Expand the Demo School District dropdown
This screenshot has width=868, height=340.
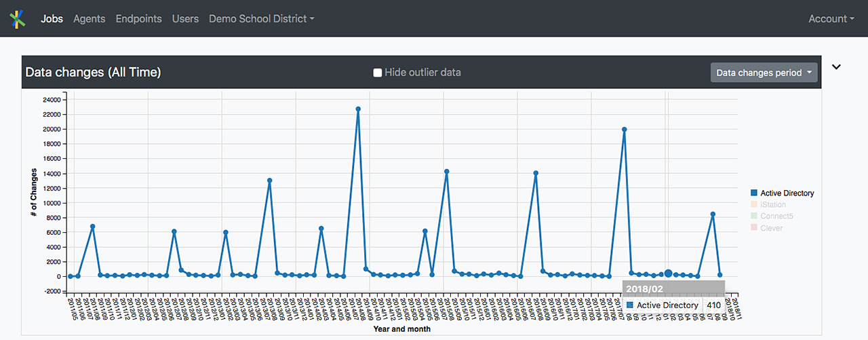261,19
